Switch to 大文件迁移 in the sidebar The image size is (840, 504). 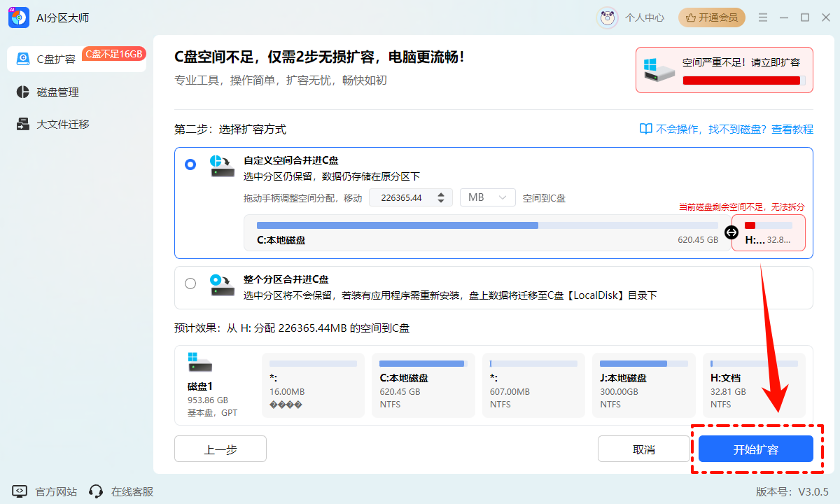(62, 124)
